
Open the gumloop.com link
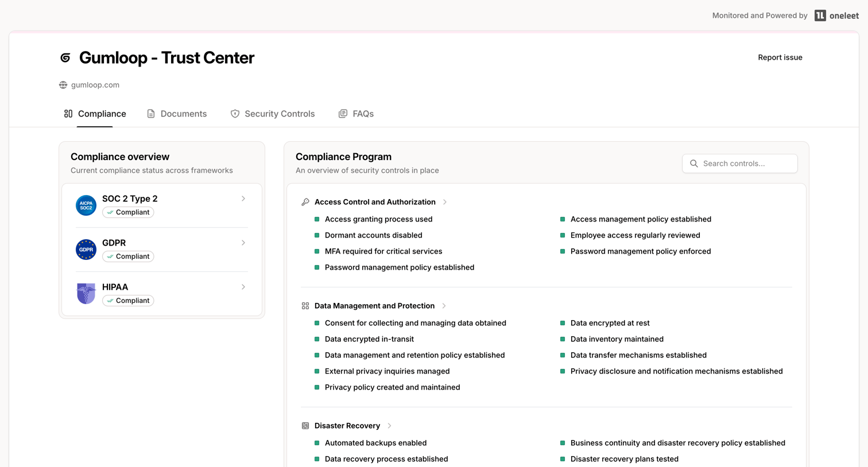pos(95,85)
